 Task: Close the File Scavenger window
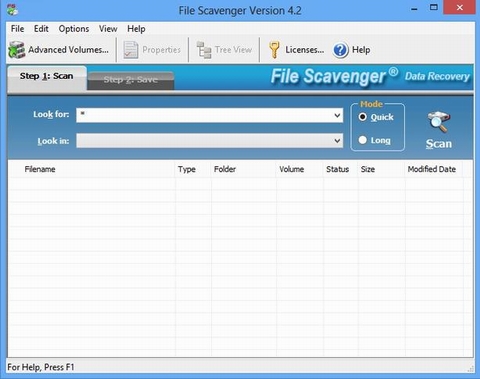460,8
